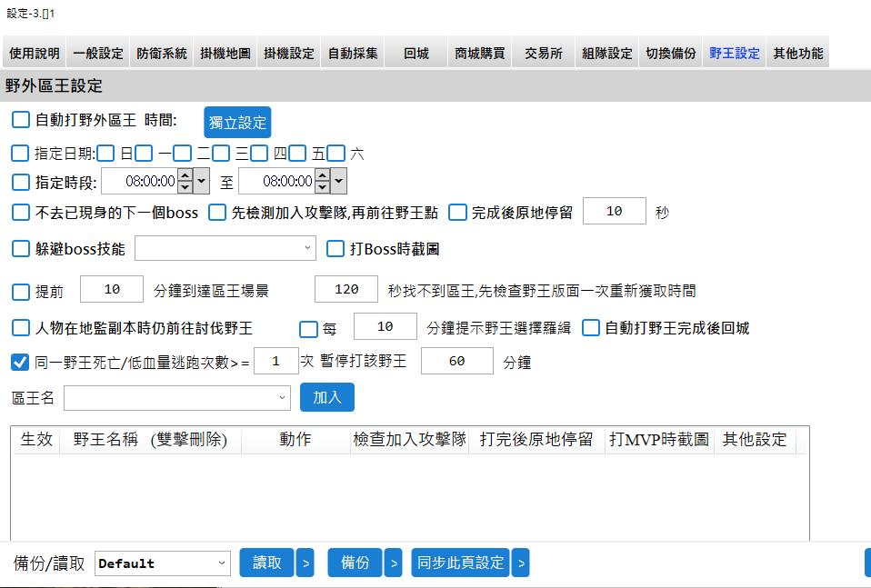Go to the 其他功能 tab

(x=797, y=54)
